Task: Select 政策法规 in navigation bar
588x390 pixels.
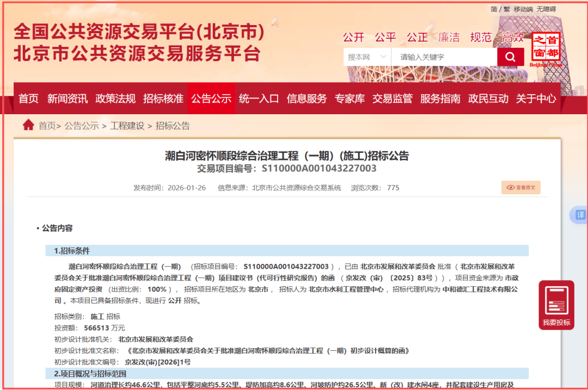Action: click(115, 98)
